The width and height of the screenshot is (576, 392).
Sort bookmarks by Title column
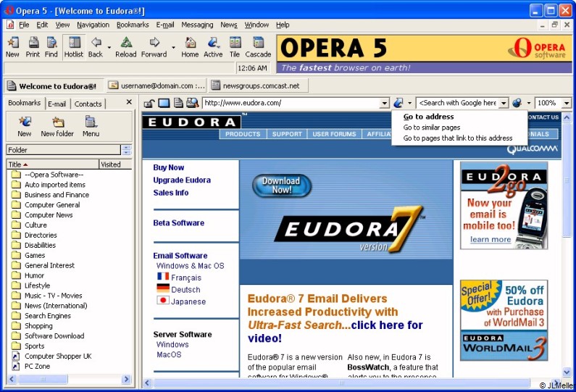tap(53, 164)
